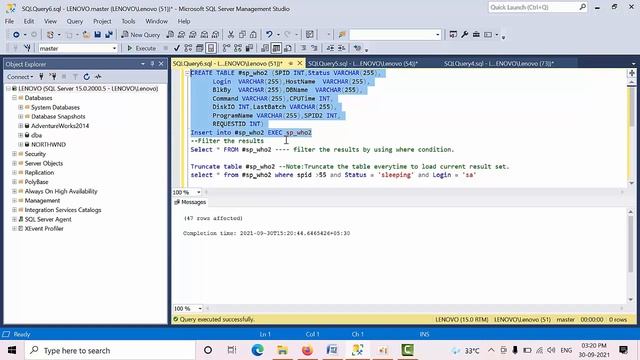Open the Tools menu
The height and width of the screenshot is (360, 640).
[128, 21]
